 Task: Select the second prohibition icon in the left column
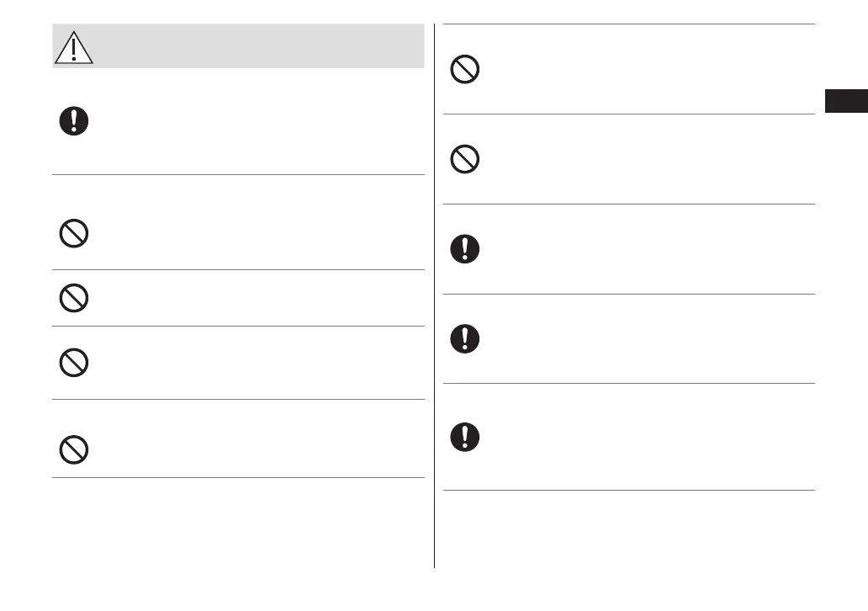tap(74, 298)
